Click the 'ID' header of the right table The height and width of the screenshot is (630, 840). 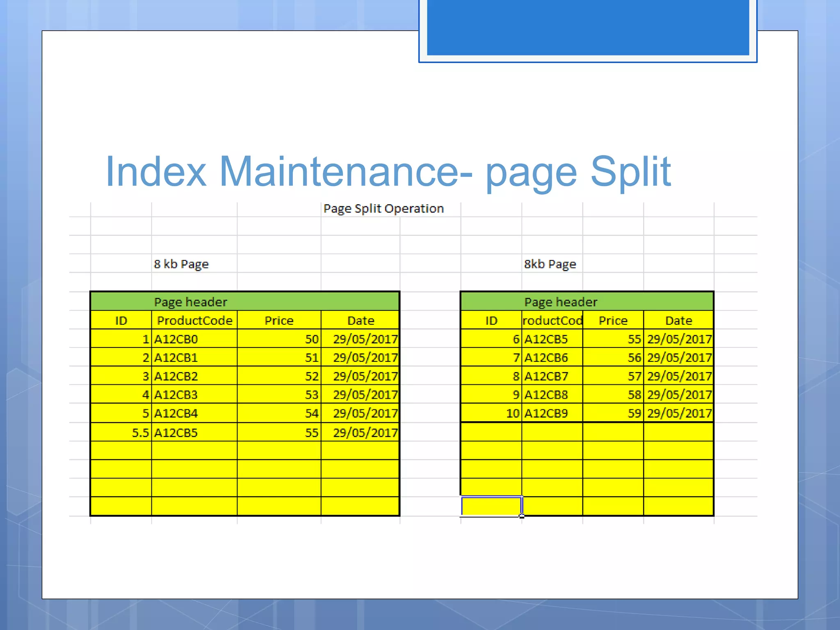491,320
